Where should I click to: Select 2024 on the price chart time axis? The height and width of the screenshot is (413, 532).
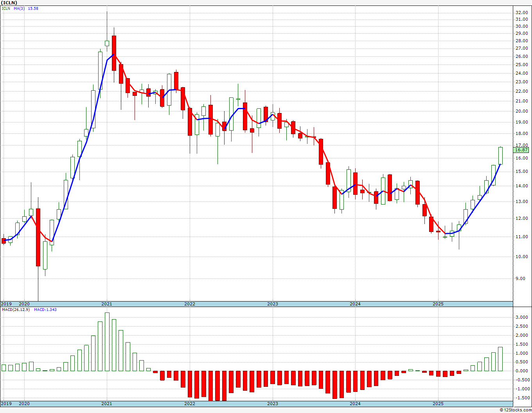(x=355, y=304)
